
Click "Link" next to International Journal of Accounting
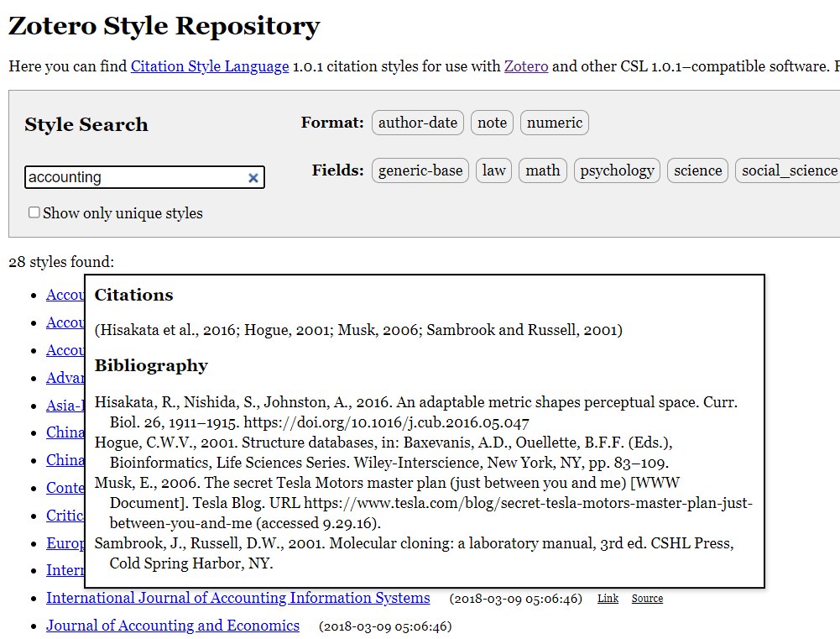(x=608, y=598)
